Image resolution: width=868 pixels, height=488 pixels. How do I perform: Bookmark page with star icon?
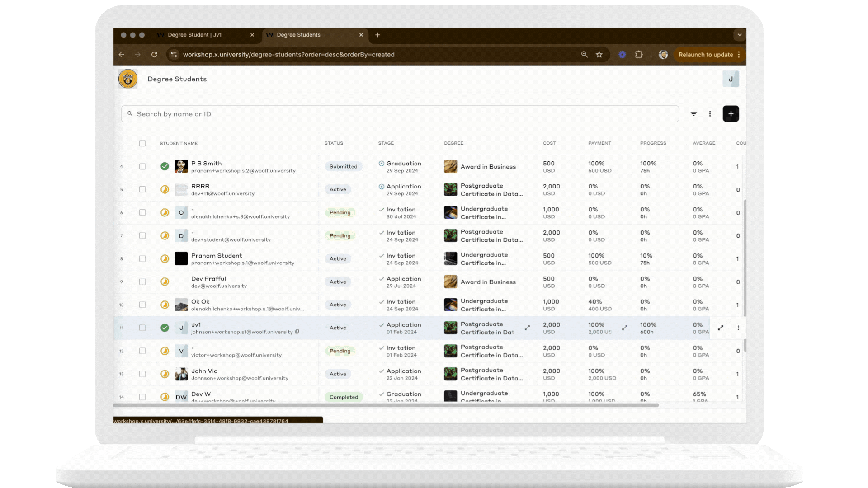point(599,55)
